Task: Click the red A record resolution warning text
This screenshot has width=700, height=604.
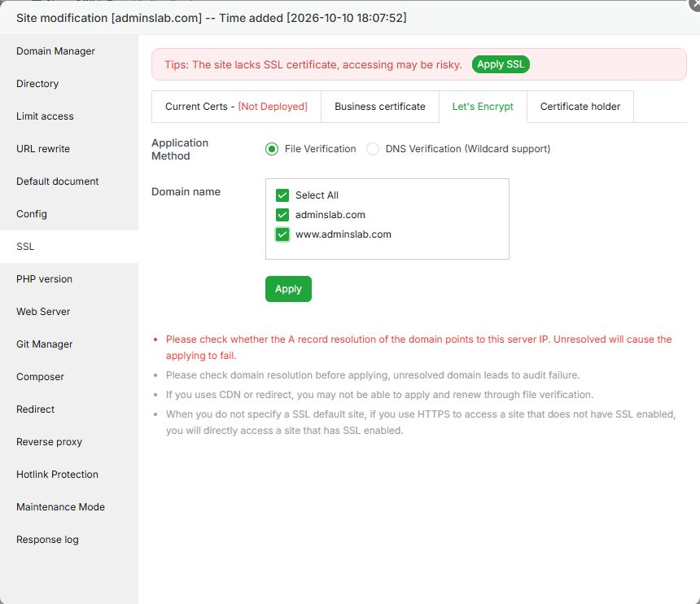Action: coord(418,348)
